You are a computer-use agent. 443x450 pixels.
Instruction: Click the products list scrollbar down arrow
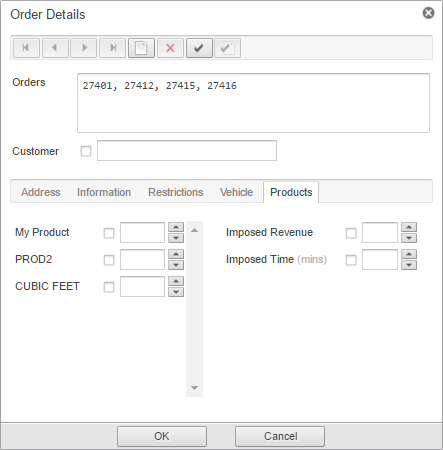(195, 388)
